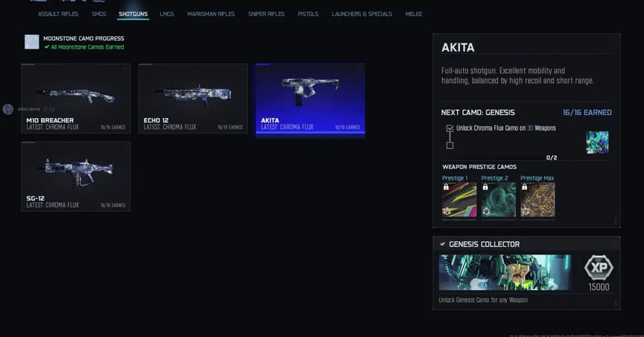
Task: Switch to the Sniper Rifles tab
Action: 266,14
